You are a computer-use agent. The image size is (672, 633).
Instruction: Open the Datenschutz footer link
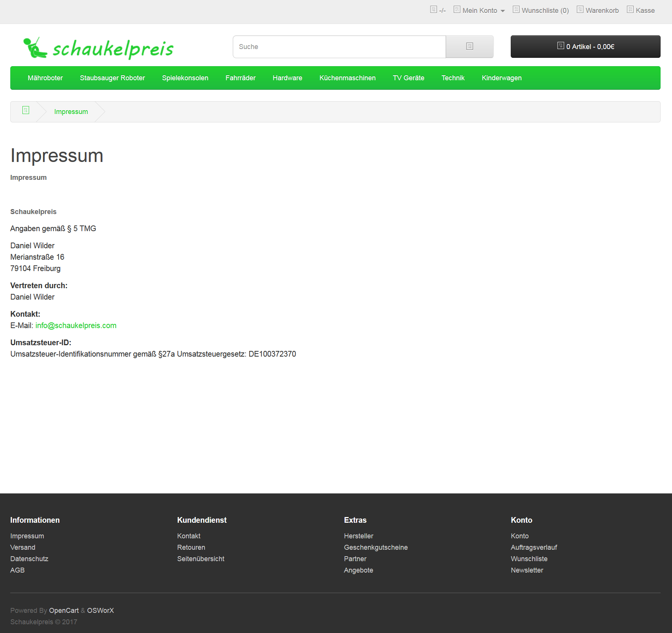(x=29, y=559)
